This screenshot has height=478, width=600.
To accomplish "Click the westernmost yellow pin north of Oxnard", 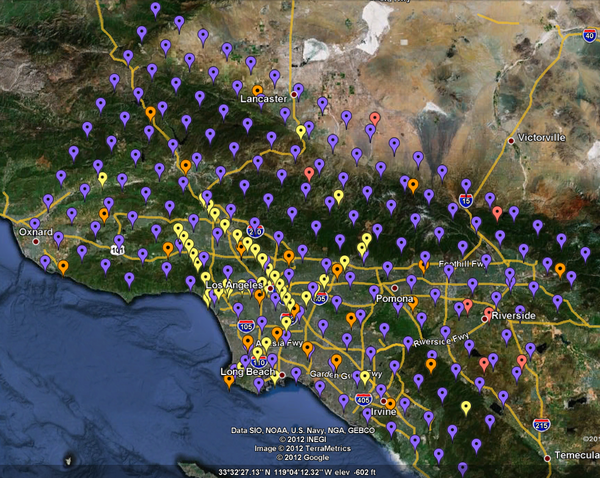I will [102, 179].
